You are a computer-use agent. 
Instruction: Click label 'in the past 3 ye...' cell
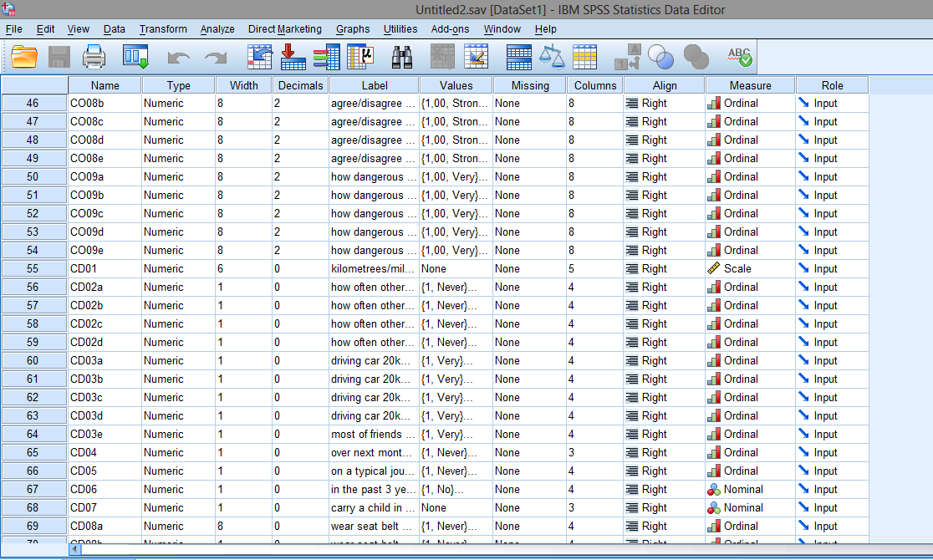click(x=375, y=489)
